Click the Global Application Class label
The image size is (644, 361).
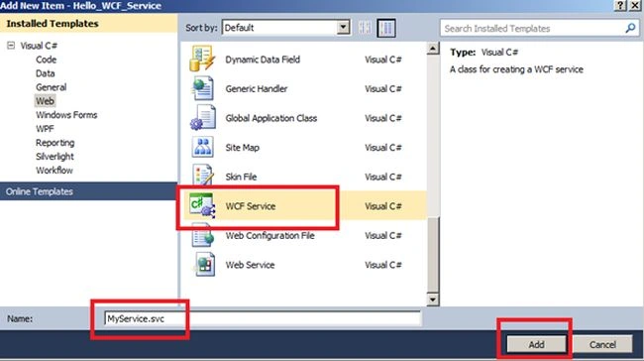pyautogui.click(x=271, y=118)
